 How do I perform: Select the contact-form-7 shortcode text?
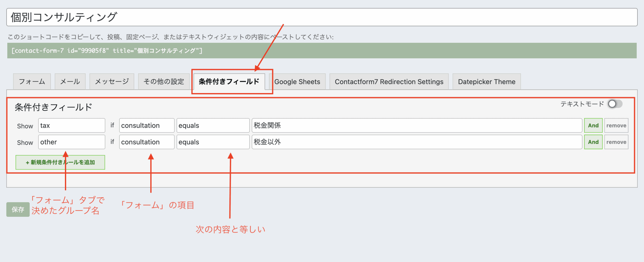point(107,51)
